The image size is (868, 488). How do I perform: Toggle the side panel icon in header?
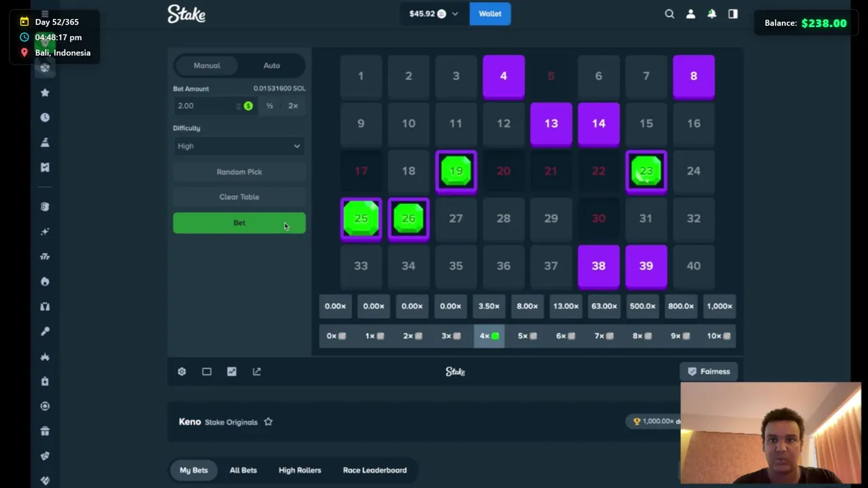pos(732,14)
